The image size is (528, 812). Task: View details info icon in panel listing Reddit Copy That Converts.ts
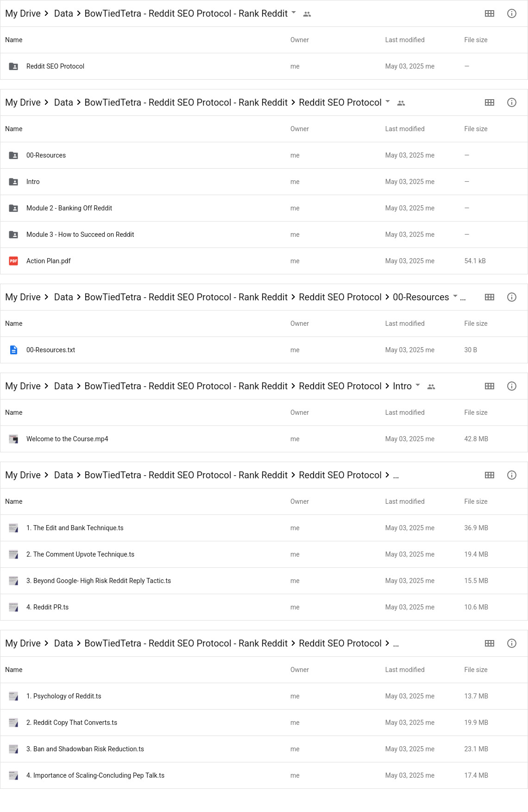pyautogui.click(x=512, y=643)
